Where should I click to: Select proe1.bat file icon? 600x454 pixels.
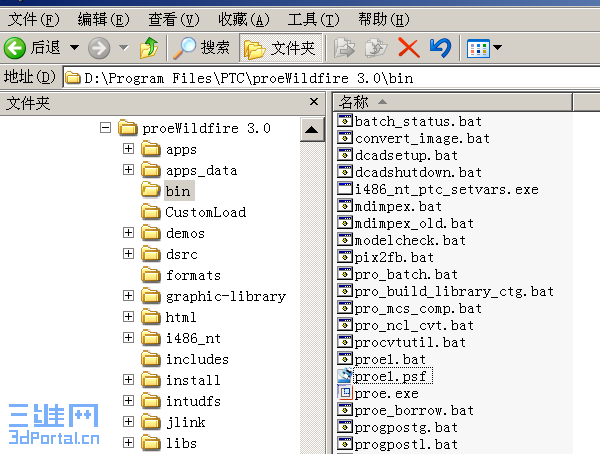point(345,359)
